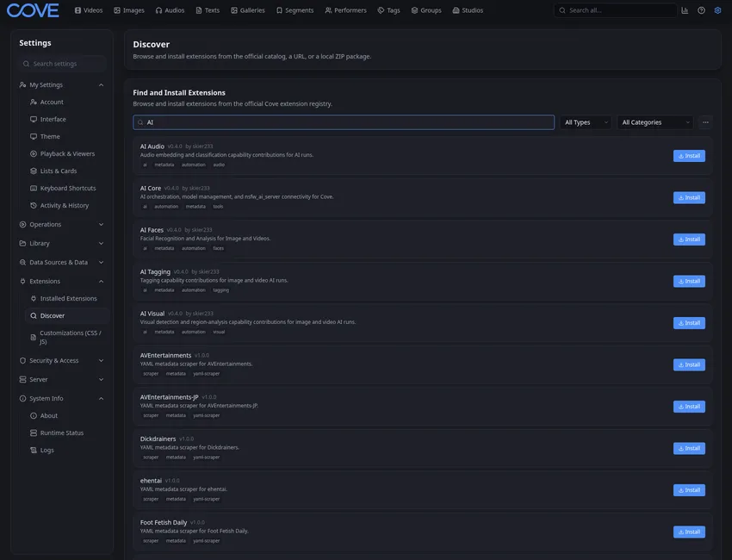Screen dimensions: 732x560
Task: Focus the extension search field containing AI
Action: coord(344,122)
